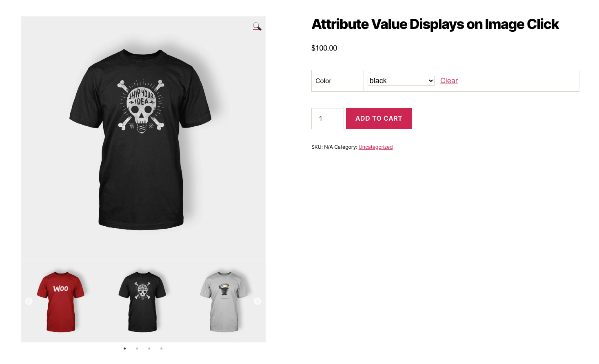Viewport: 599px width, 364px height.
Task: Advance thumbnails with the right arrow
Action: tap(257, 301)
